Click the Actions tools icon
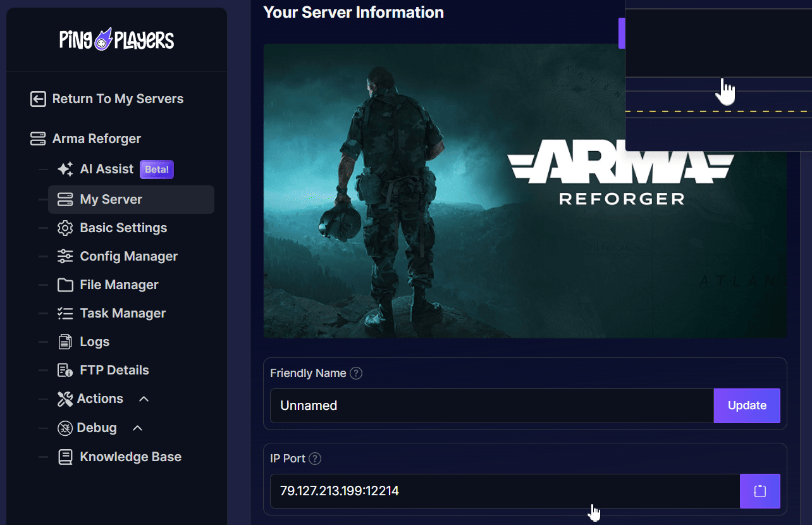The height and width of the screenshot is (525, 812). 65,399
